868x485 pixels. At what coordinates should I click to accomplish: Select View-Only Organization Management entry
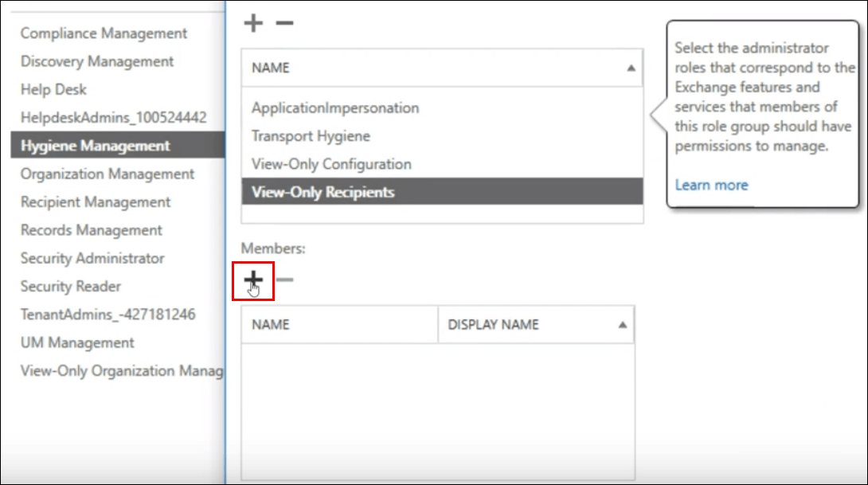click(x=121, y=371)
